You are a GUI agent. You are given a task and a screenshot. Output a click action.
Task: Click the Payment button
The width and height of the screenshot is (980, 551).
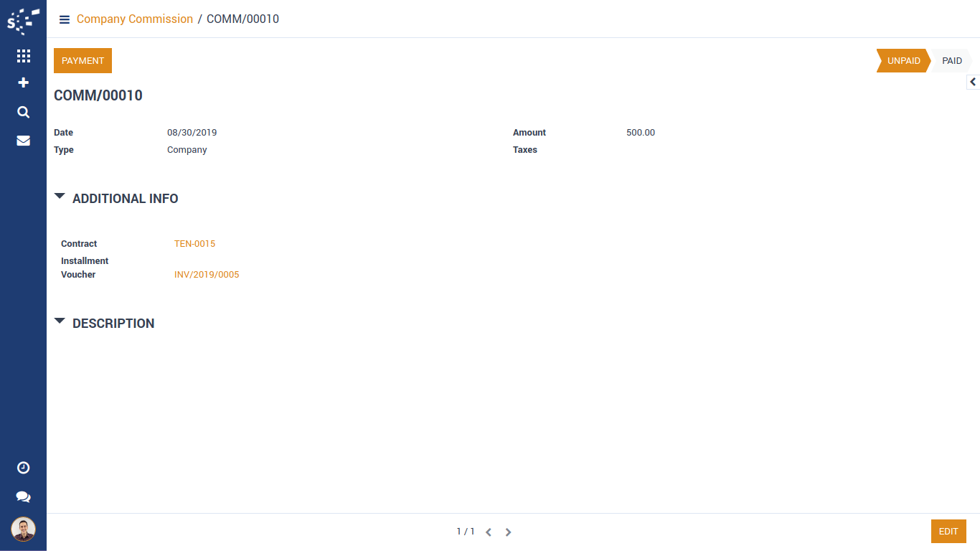(x=83, y=61)
